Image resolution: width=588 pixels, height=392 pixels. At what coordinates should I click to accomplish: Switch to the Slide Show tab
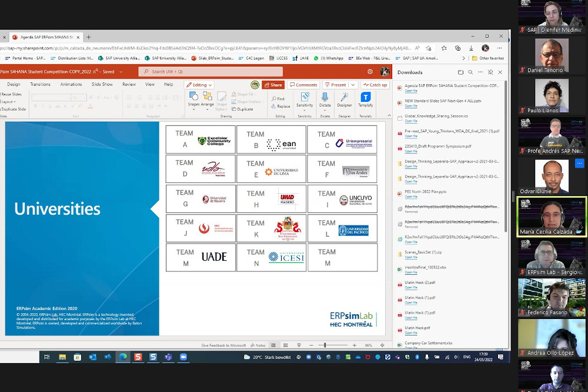[102, 84]
